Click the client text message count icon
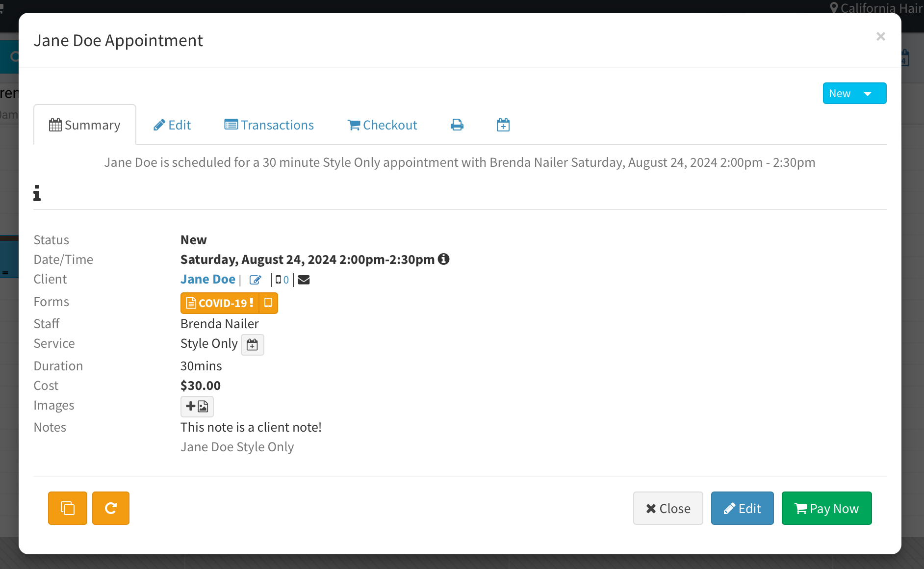The height and width of the screenshot is (569, 924). [x=282, y=280]
